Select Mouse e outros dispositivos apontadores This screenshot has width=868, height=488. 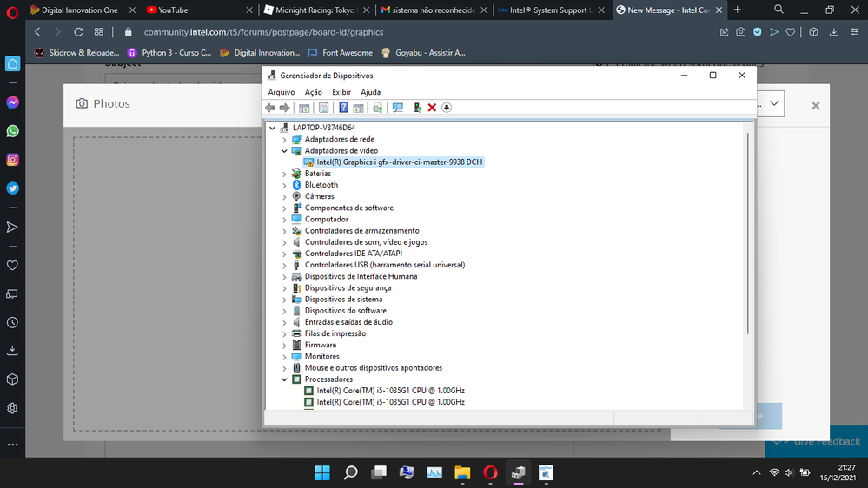(373, 368)
